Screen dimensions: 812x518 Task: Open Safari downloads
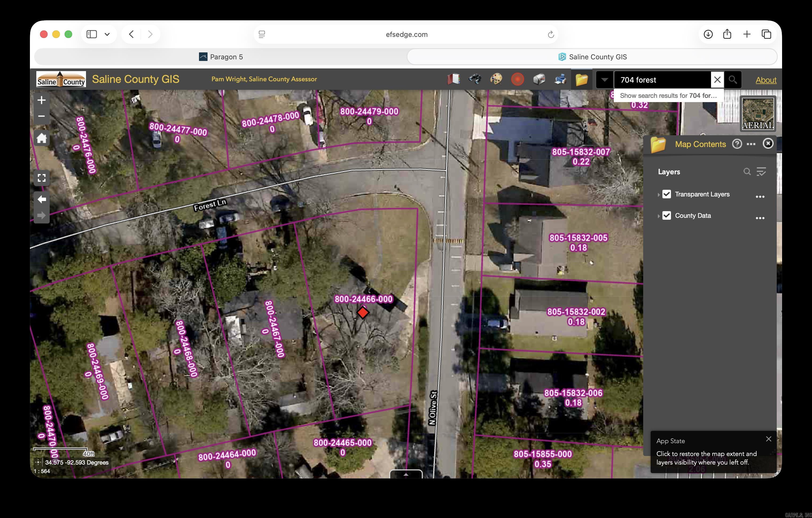tap(708, 34)
